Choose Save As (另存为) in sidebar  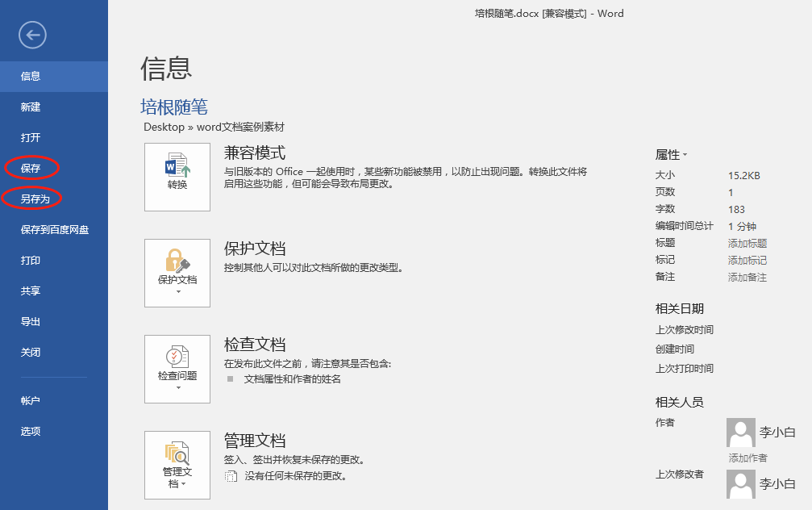pyautogui.click(x=32, y=199)
